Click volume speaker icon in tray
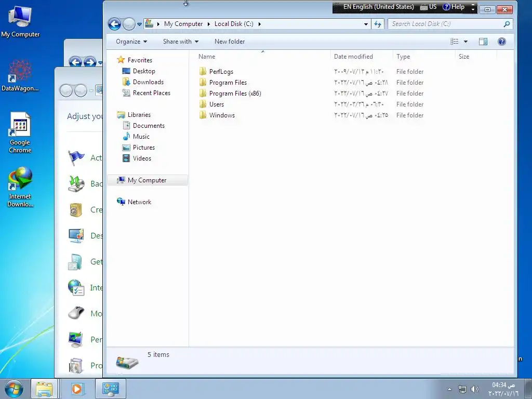 pyautogui.click(x=475, y=389)
